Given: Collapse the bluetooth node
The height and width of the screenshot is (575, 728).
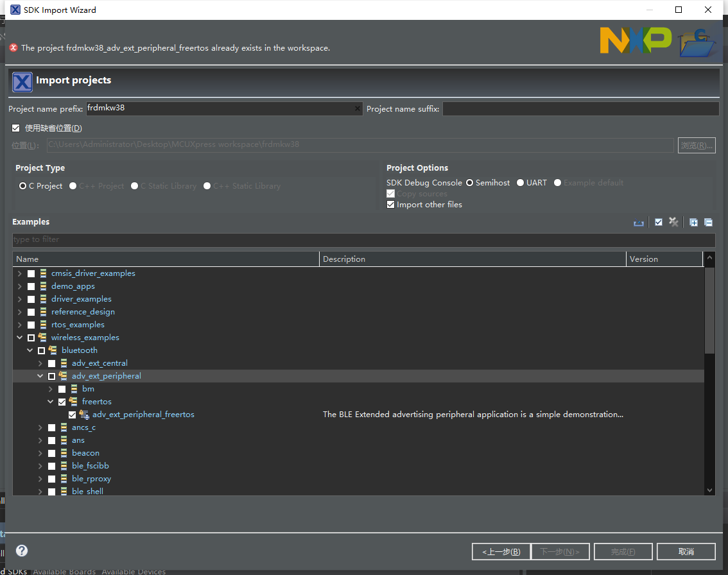Looking at the screenshot, I should tap(30, 350).
